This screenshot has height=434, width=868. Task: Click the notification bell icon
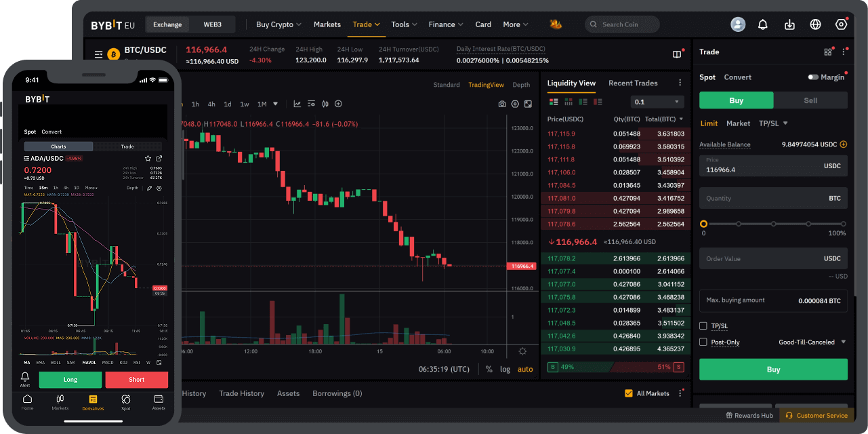click(763, 24)
